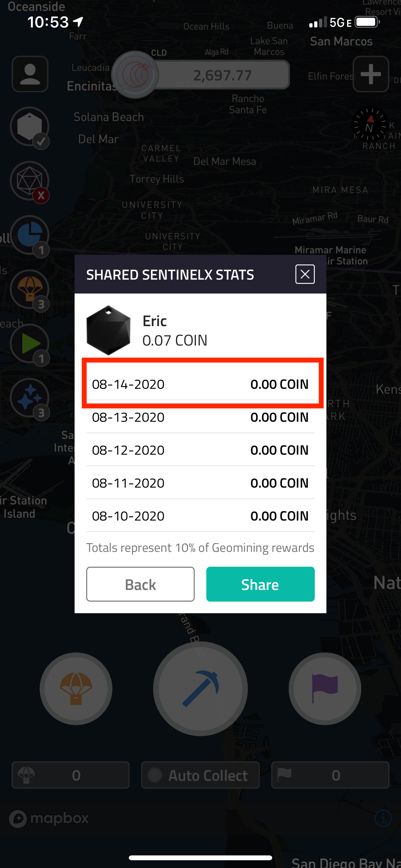
Task: Tap the compass north indicator
Action: [370, 124]
